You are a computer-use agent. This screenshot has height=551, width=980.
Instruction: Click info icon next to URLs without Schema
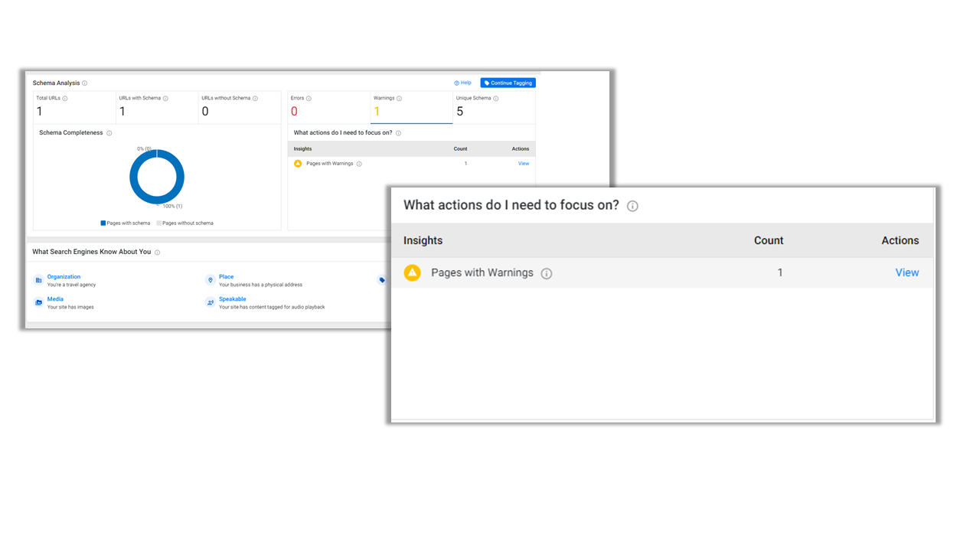[255, 99]
